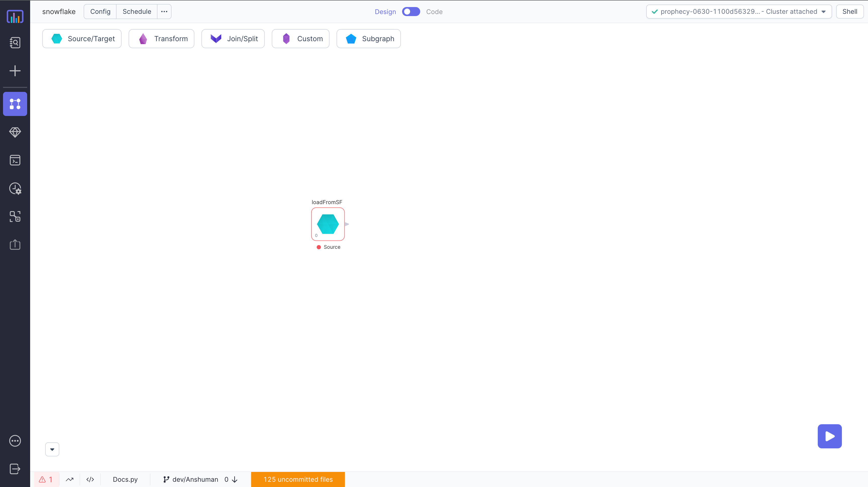Click the 125 uncommitted files button
Viewport: 868px width, 487px height.
[x=298, y=479]
